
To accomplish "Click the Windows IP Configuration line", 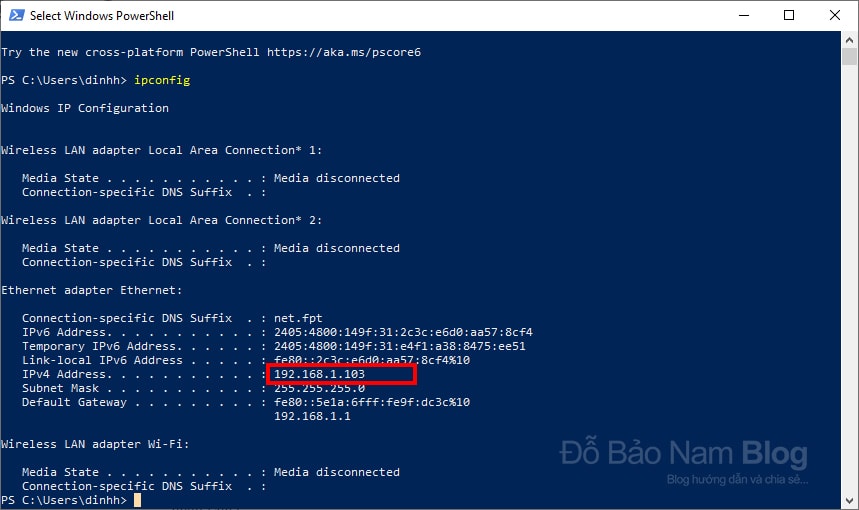I will [x=85, y=108].
